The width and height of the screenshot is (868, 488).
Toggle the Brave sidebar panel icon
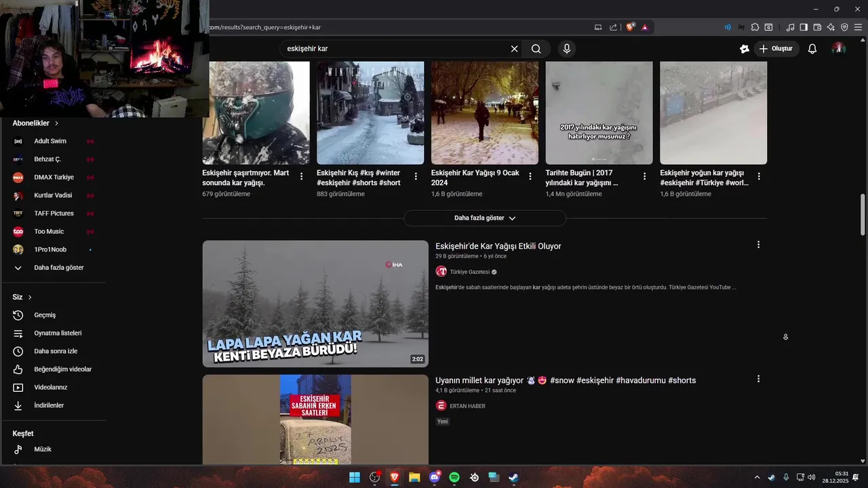click(x=804, y=27)
